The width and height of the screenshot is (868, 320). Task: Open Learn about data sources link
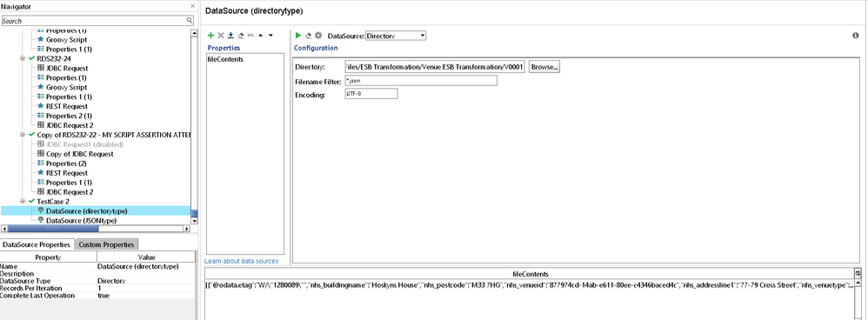click(x=242, y=261)
